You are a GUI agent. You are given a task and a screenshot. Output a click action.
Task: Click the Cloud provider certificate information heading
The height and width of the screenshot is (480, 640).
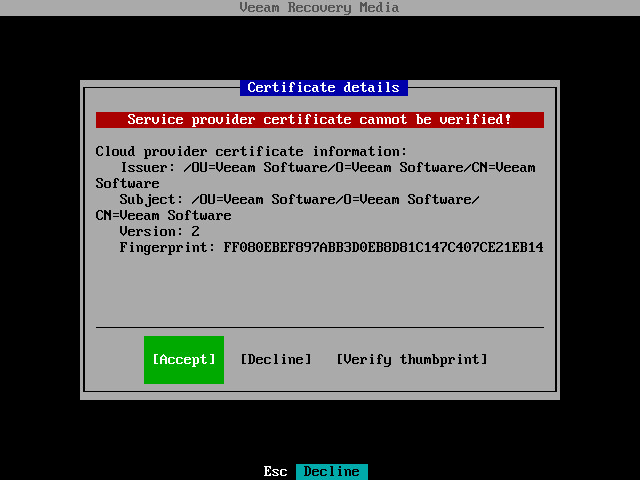pyautogui.click(x=251, y=151)
